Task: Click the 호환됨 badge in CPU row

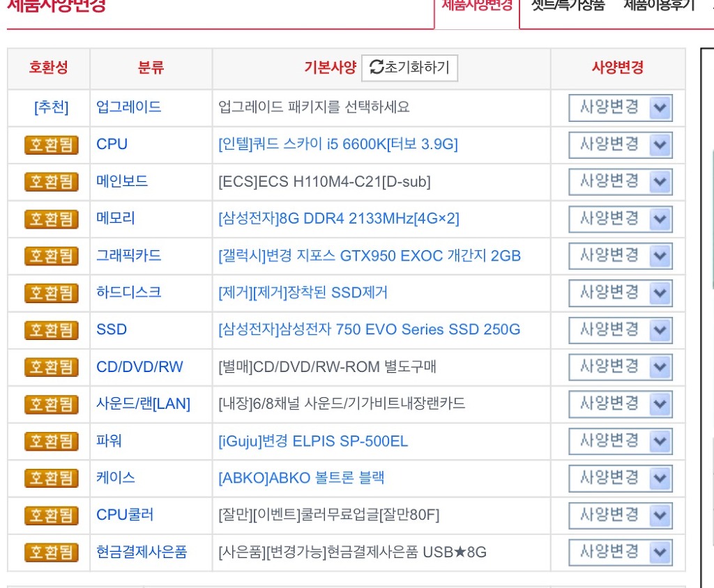Action: pos(52,145)
